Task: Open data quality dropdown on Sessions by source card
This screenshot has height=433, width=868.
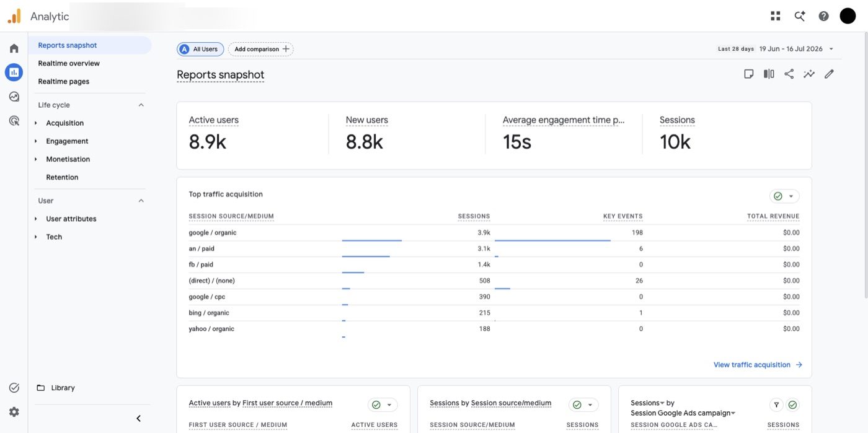Action: pyautogui.click(x=583, y=405)
